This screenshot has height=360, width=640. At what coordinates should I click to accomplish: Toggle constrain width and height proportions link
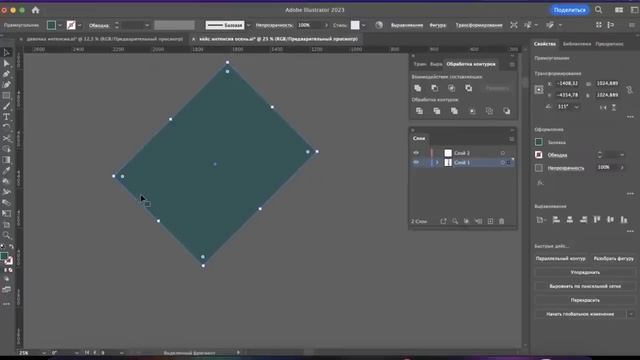[x=629, y=89]
